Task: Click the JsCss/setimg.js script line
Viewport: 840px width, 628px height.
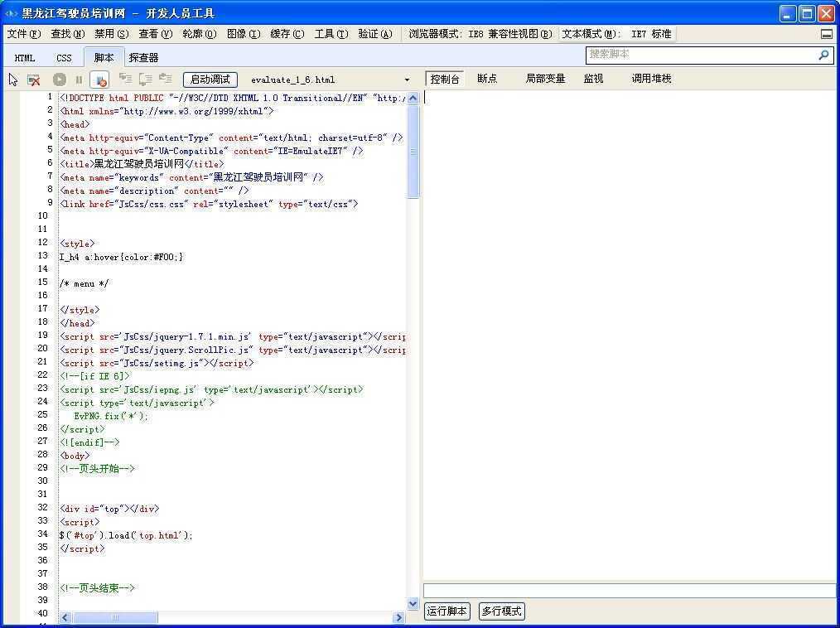Action: coord(157,364)
